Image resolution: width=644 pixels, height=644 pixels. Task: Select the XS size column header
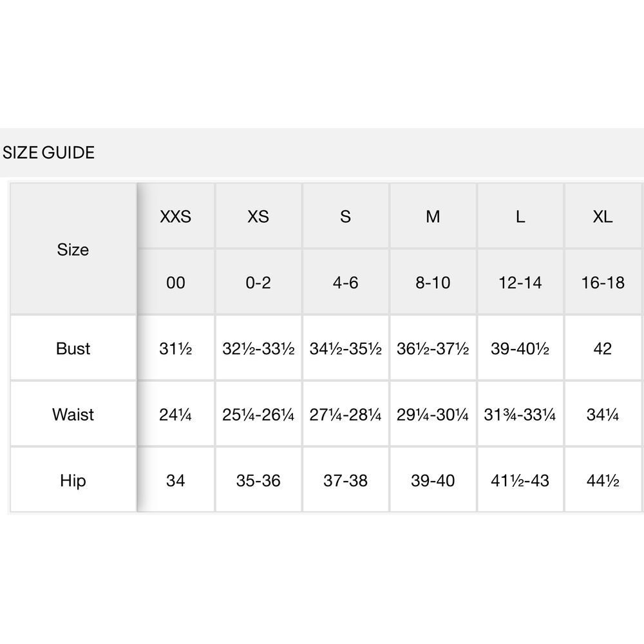point(258,216)
